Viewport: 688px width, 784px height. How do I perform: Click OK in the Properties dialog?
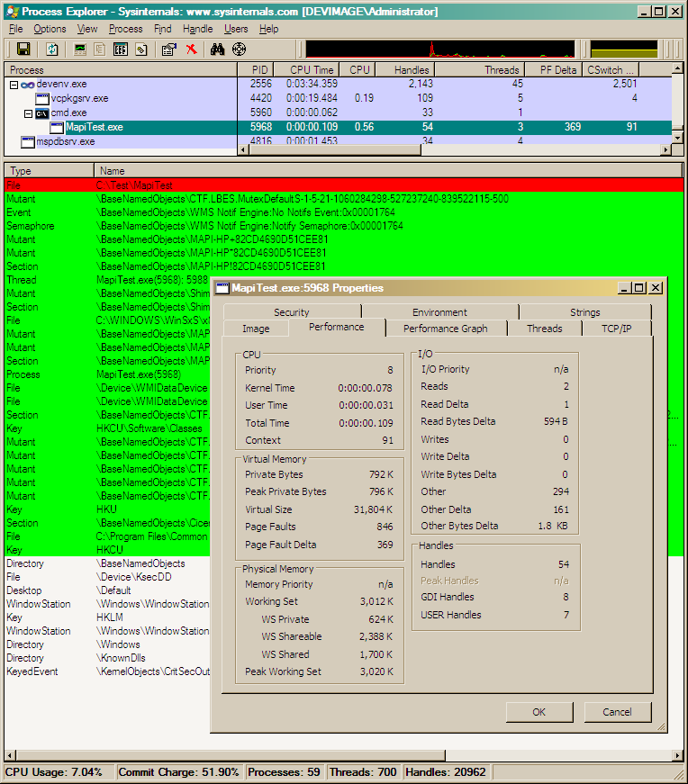point(539,712)
